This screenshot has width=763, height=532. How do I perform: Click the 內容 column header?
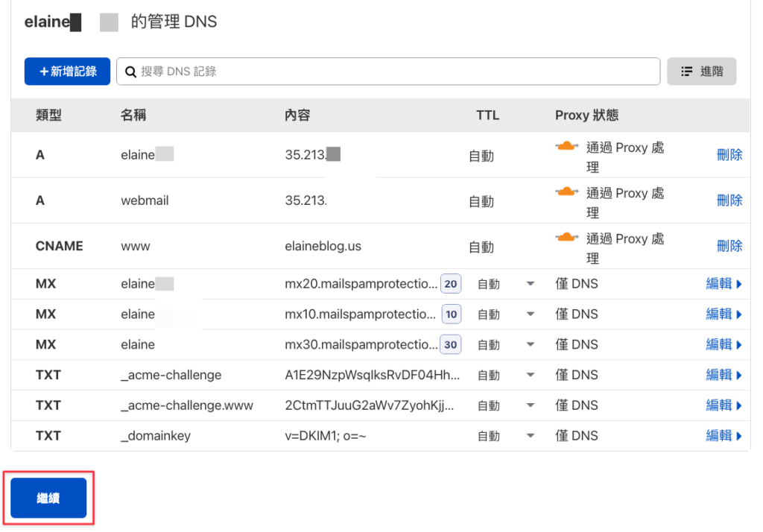[297, 115]
